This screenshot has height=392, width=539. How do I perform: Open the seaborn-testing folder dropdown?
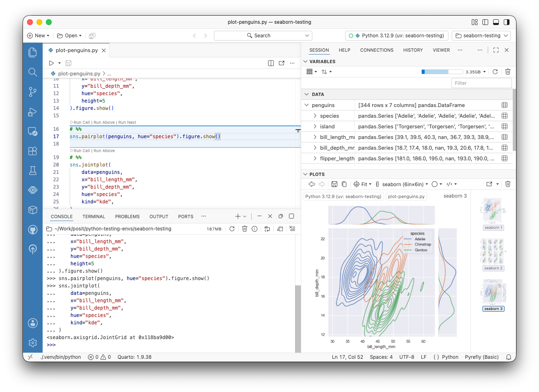pos(481,36)
